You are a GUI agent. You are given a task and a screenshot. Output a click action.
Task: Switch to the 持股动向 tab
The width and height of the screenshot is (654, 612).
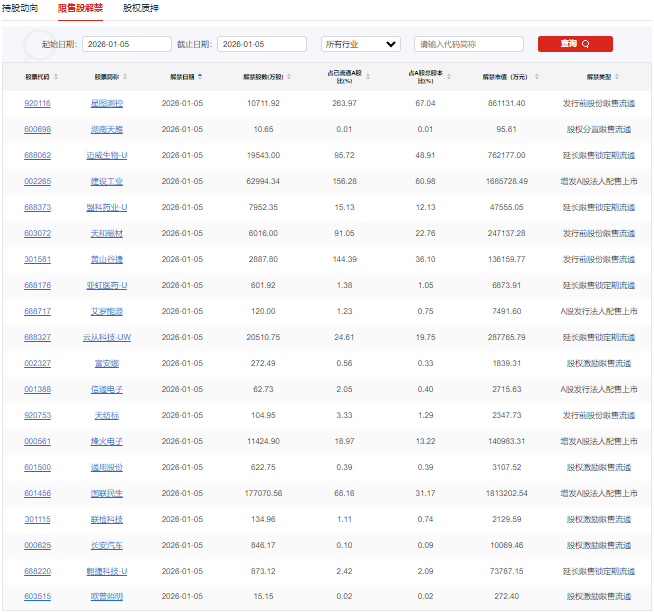[20, 8]
